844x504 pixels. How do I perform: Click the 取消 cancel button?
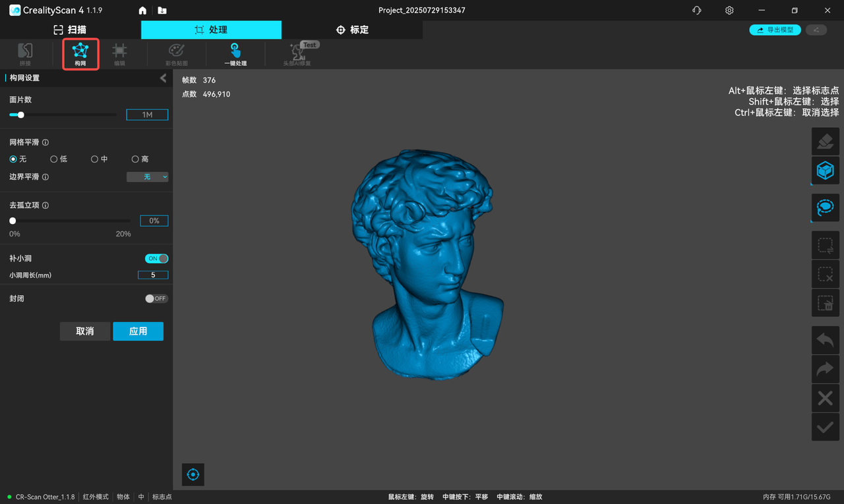coord(85,331)
